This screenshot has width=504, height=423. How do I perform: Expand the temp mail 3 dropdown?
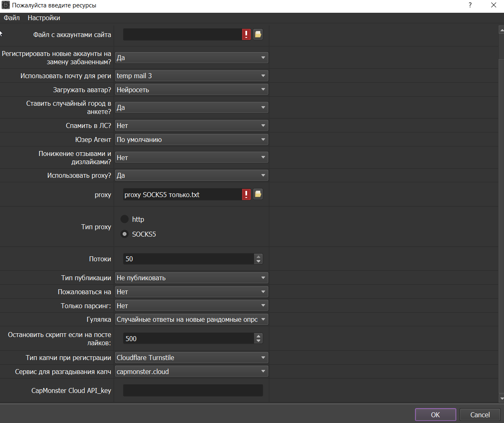pyautogui.click(x=191, y=76)
